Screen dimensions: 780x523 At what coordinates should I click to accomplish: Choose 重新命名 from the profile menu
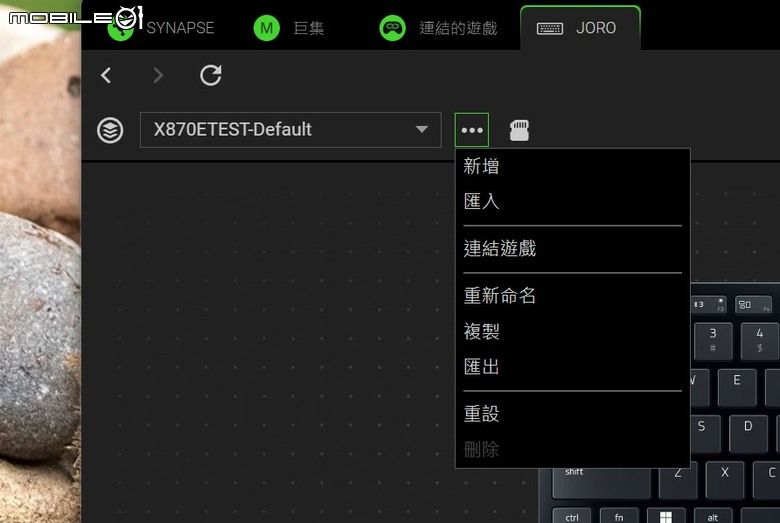pyautogui.click(x=573, y=296)
